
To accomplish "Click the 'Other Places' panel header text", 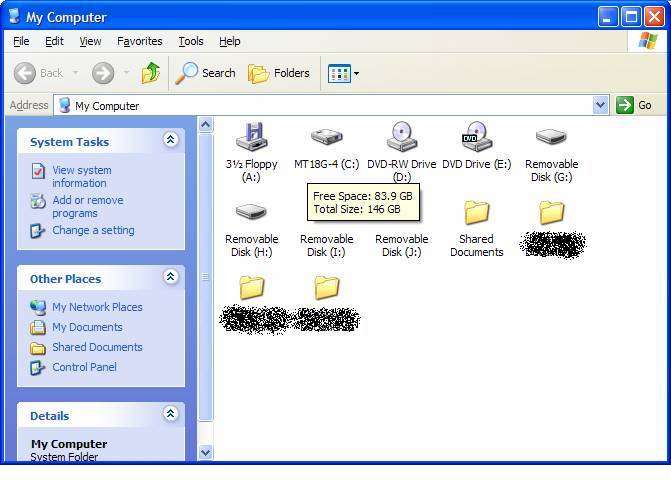I will click(65, 279).
